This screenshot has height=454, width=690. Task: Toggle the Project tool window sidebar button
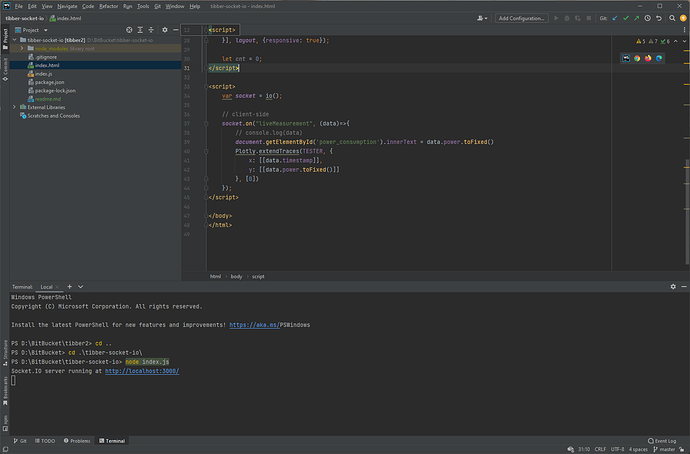coord(4,38)
